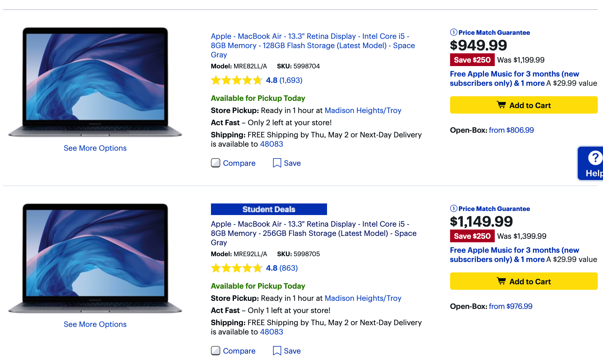603x364 pixels.
Task: Click the Student Deals banner
Action: coord(269,209)
